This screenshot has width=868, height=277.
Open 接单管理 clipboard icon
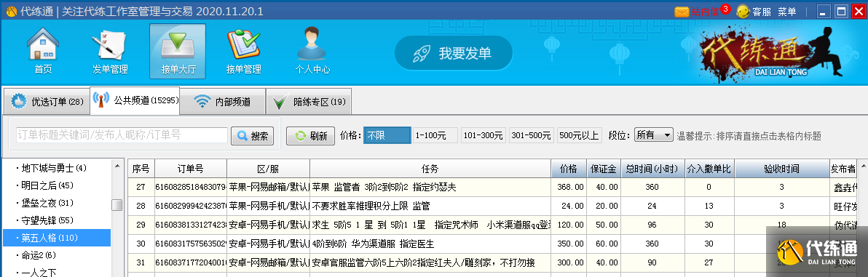(x=243, y=52)
